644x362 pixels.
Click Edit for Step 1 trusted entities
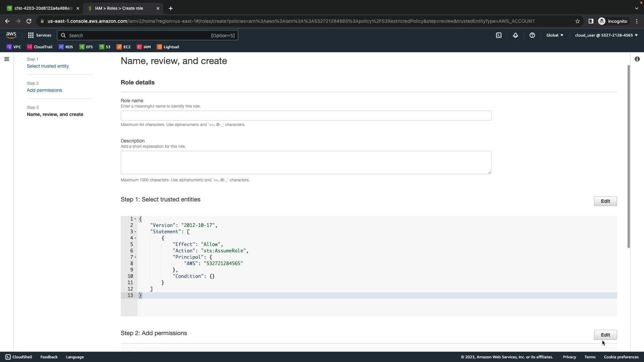[x=605, y=201]
